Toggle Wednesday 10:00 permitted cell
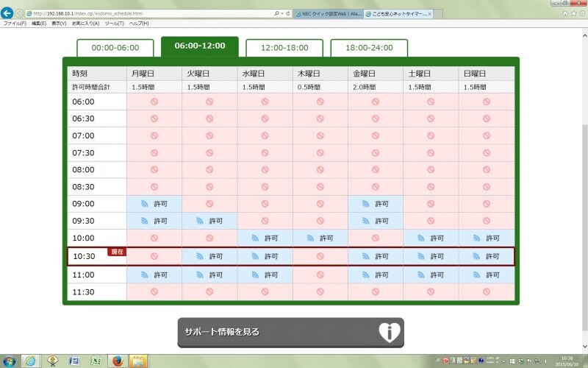The image size is (588, 368). pos(265,238)
